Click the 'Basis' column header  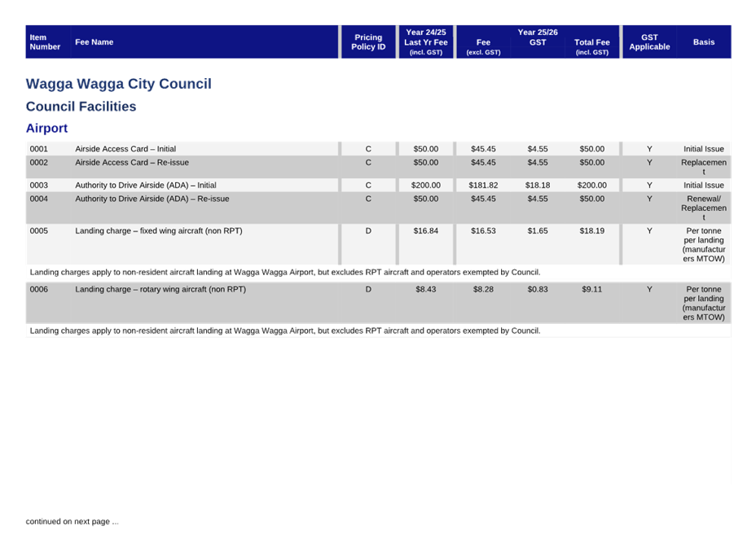(704, 42)
